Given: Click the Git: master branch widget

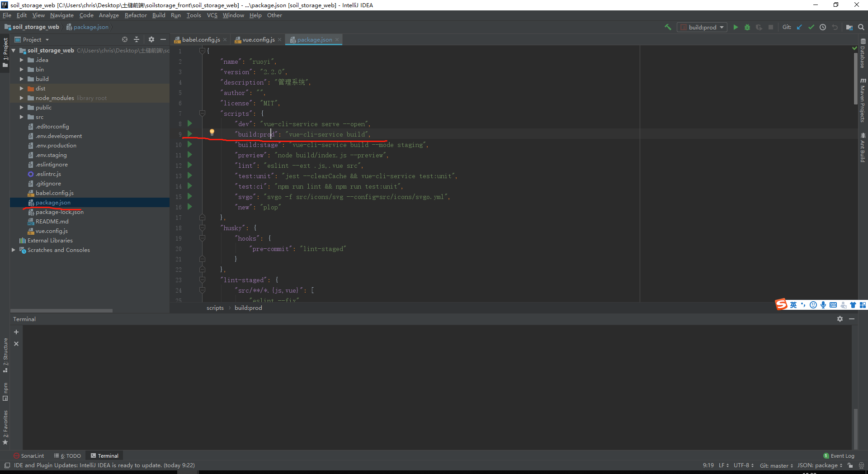Looking at the screenshot, I should click(776, 465).
